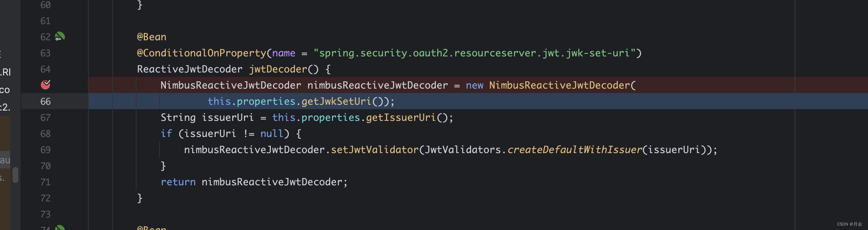The height and width of the screenshot is (230, 868).
Task: Click line number 70 in the gutter
Action: pos(45,166)
